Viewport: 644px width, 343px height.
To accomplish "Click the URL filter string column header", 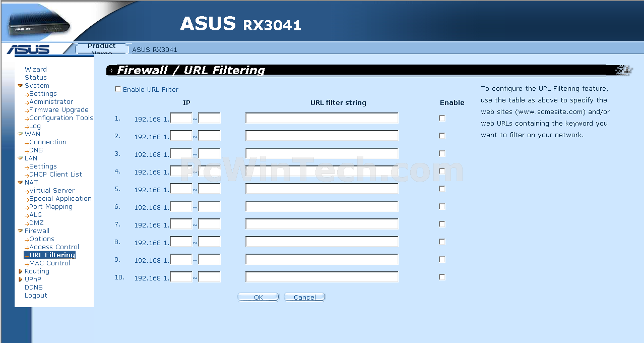I will tap(338, 102).
